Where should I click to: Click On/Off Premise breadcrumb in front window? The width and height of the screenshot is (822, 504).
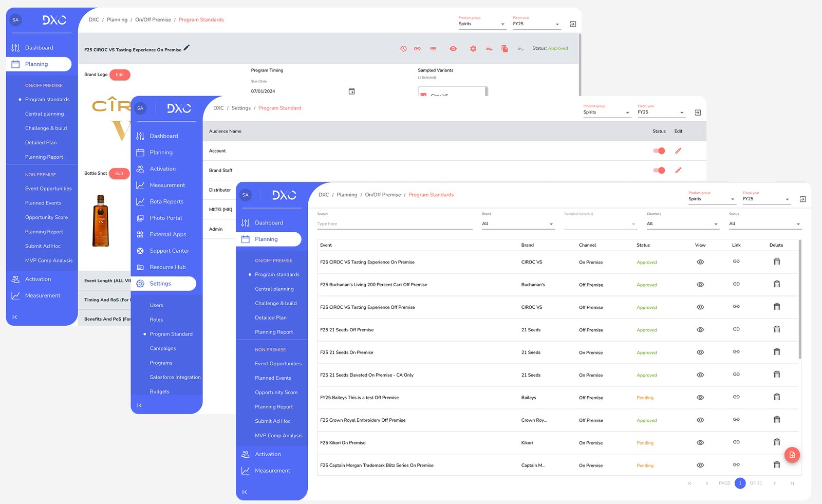tap(383, 195)
